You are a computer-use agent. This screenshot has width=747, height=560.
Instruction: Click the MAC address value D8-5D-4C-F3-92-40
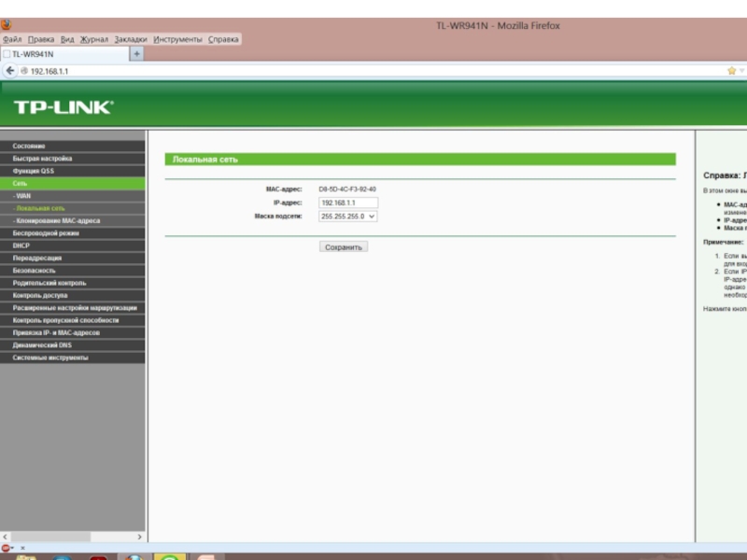pos(347,189)
